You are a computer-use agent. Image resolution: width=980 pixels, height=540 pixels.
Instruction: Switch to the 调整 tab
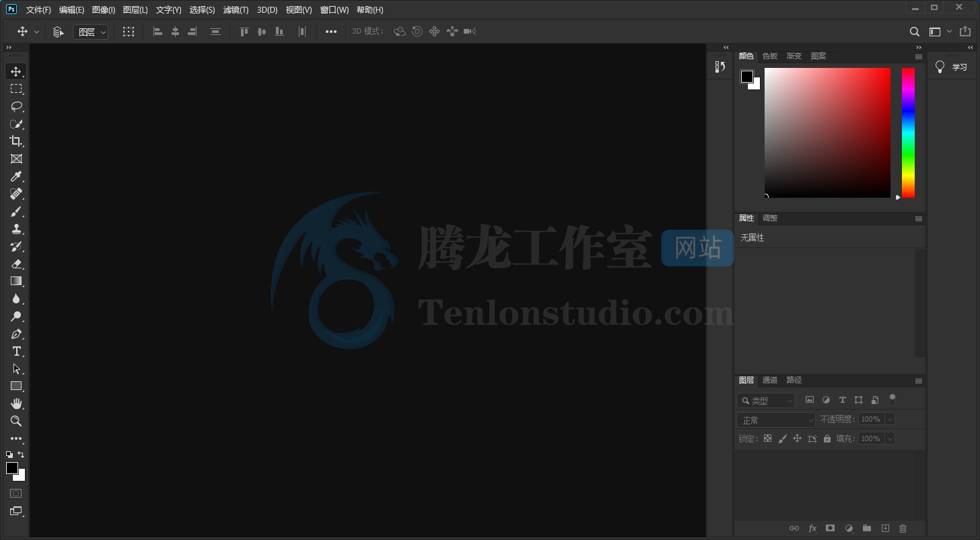tap(770, 219)
